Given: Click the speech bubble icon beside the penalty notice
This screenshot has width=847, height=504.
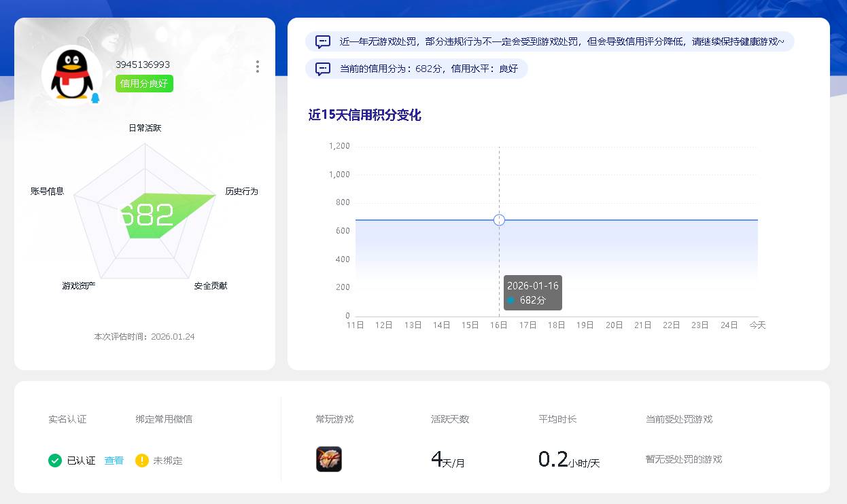Looking at the screenshot, I should pos(322,41).
